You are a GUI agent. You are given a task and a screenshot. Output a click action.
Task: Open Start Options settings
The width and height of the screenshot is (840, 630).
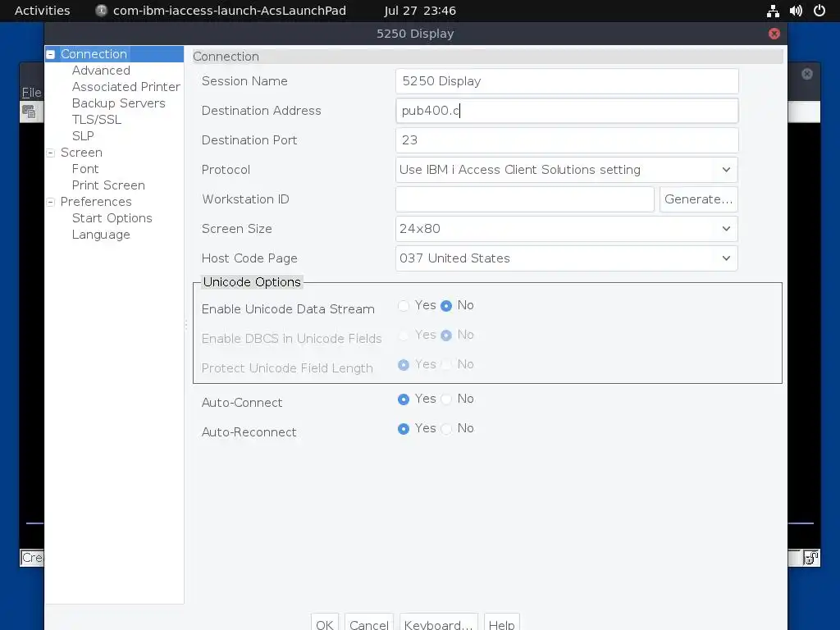112,218
